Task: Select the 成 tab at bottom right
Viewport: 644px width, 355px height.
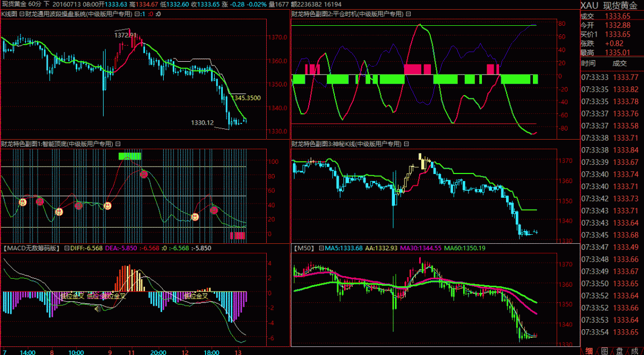Action: [634, 350]
